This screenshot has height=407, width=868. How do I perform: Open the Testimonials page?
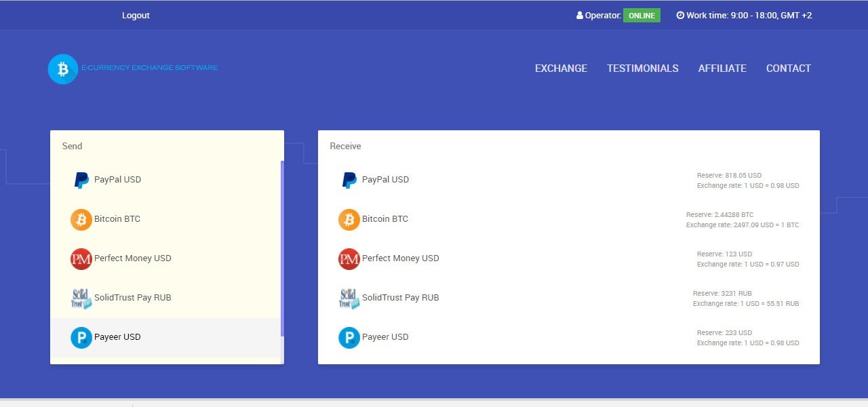pos(642,69)
